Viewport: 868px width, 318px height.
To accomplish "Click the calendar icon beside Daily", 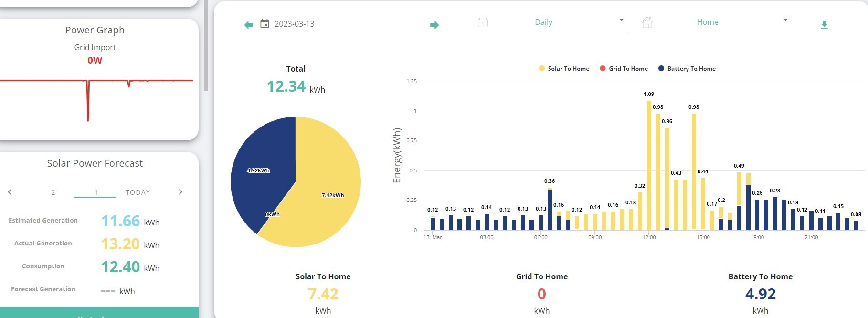I will [483, 22].
